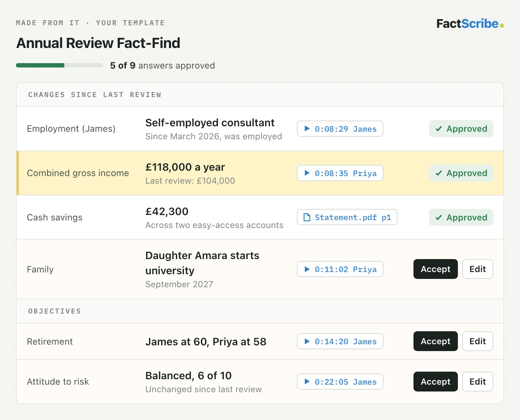The image size is (520, 420).
Task: Accept the Retirement answer
Action: [435, 341]
